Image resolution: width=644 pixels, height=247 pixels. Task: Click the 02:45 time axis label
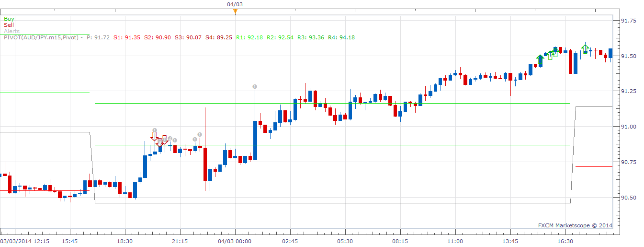[290, 241]
